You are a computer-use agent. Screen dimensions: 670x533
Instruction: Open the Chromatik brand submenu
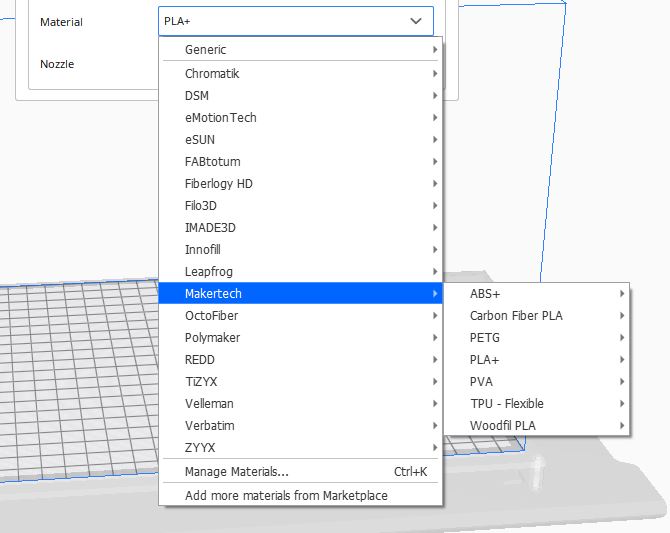(212, 74)
